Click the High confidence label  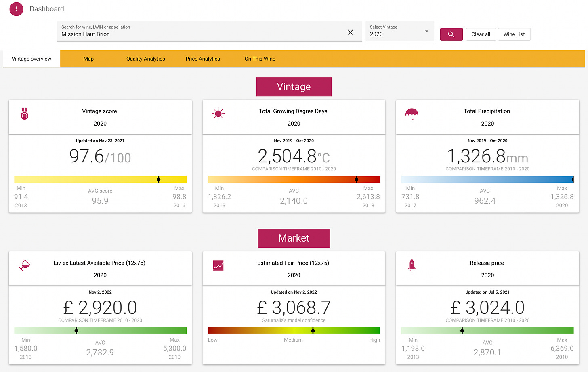374,340
